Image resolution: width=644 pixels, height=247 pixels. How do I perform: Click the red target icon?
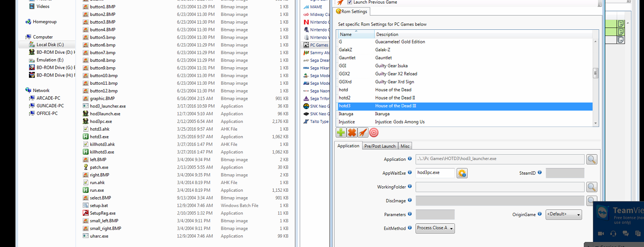tap(374, 133)
